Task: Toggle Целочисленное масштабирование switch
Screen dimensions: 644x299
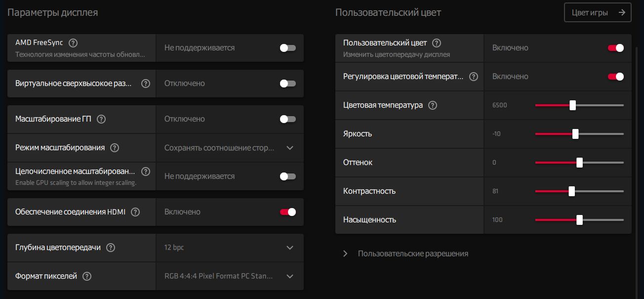Action: 288,176
